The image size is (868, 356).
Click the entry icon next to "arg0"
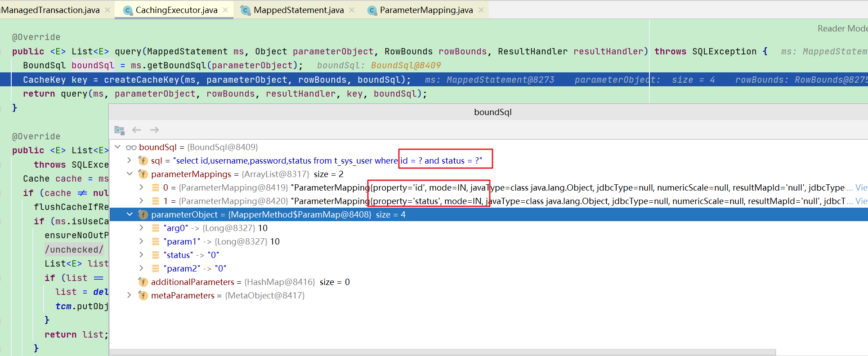(155, 228)
